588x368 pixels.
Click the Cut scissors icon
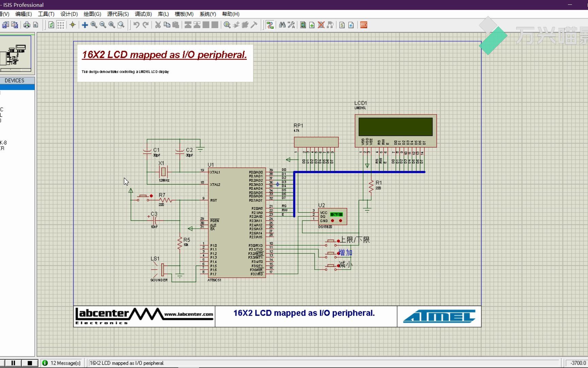click(x=158, y=25)
